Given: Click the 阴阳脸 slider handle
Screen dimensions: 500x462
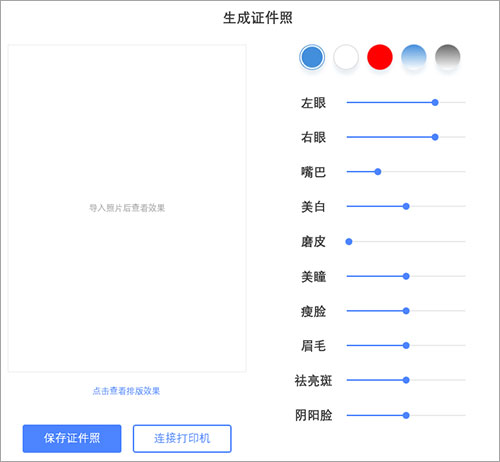Looking at the screenshot, I should (406, 415).
